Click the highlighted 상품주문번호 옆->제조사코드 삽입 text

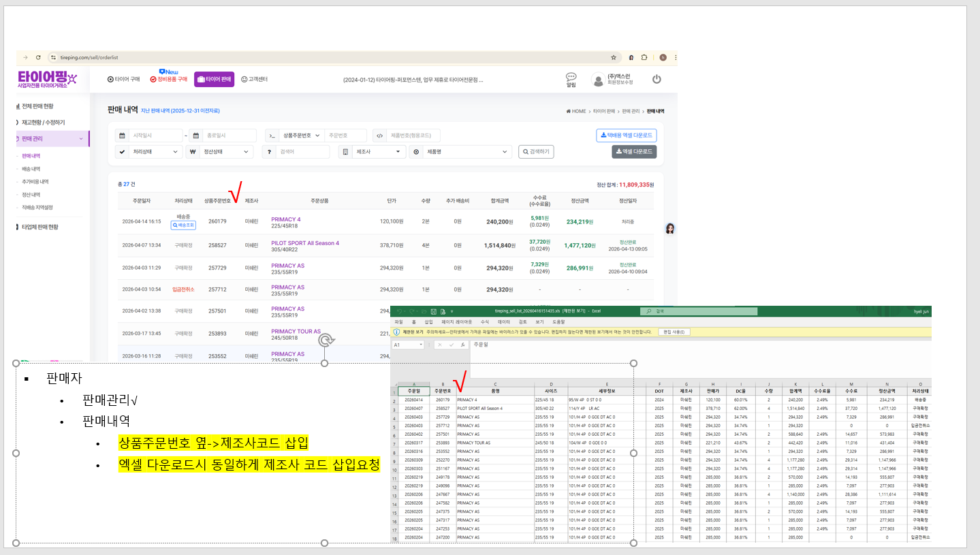point(213,444)
